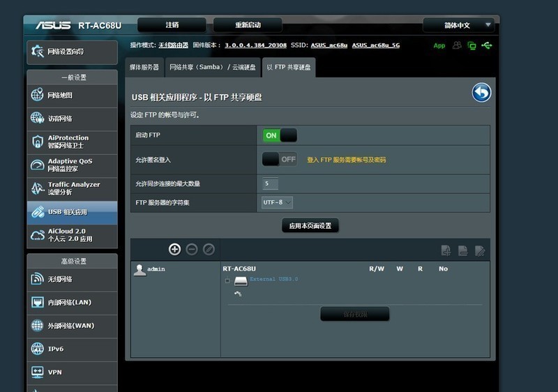The width and height of the screenshot is (558, 392).
Task: Switch to the 媒体服务器 tab
Action: [145, 68]
